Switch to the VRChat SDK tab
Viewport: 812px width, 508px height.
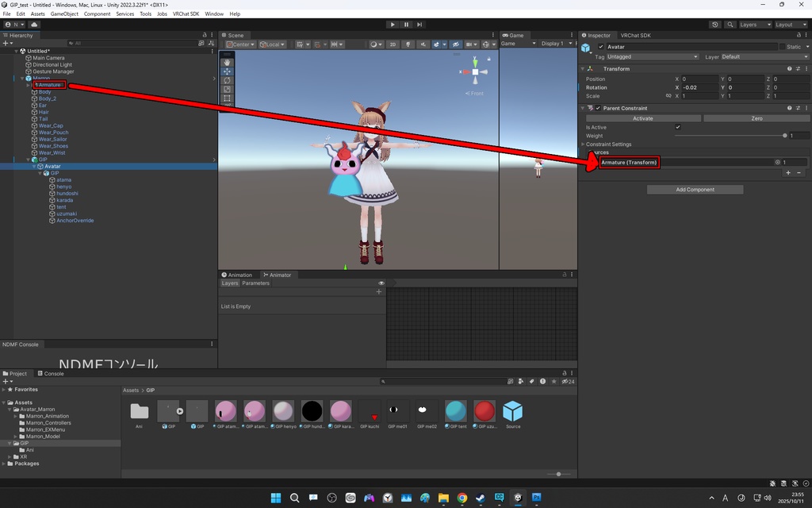(x=634, y=36)
